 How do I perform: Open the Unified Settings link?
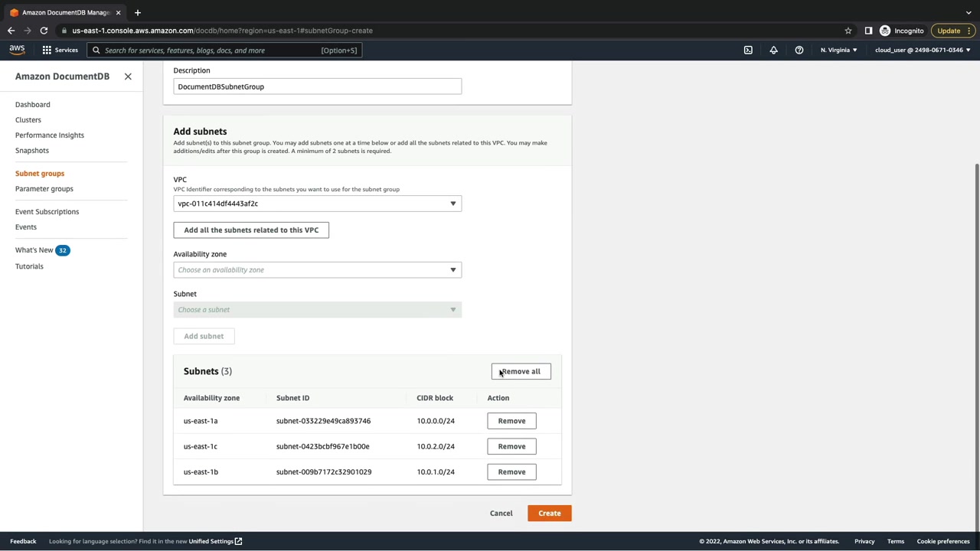coord(215,542)
